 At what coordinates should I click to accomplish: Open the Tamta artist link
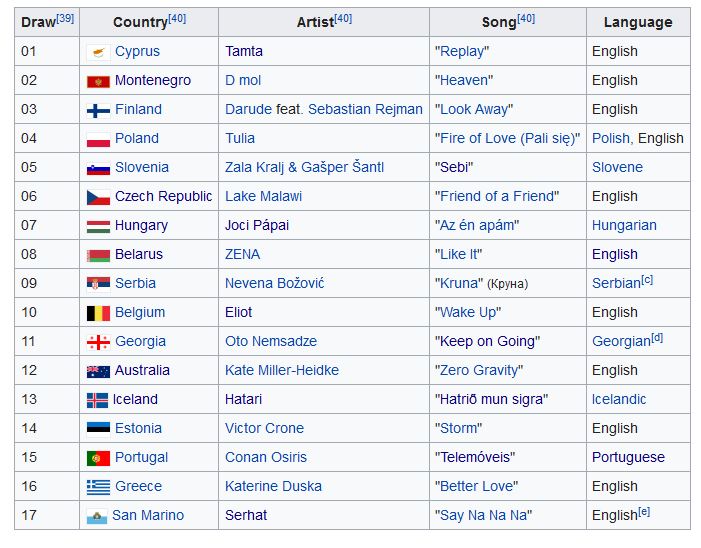coord(244,51)
